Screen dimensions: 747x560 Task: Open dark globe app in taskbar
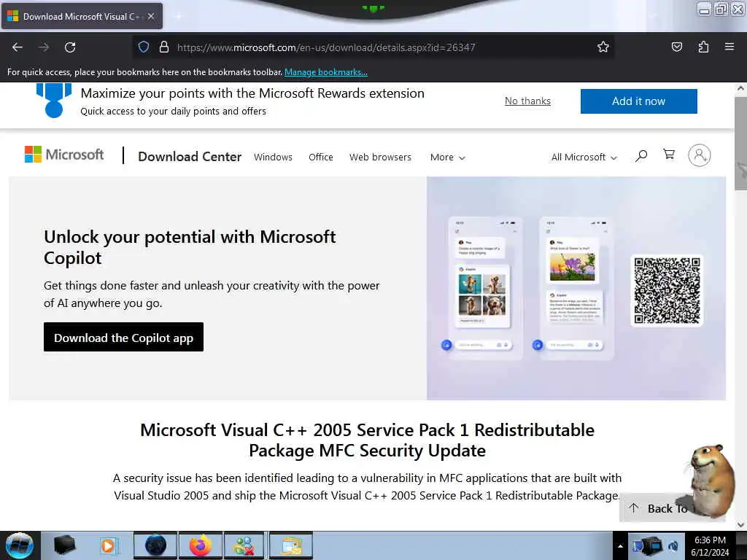[x=155, y=545]
